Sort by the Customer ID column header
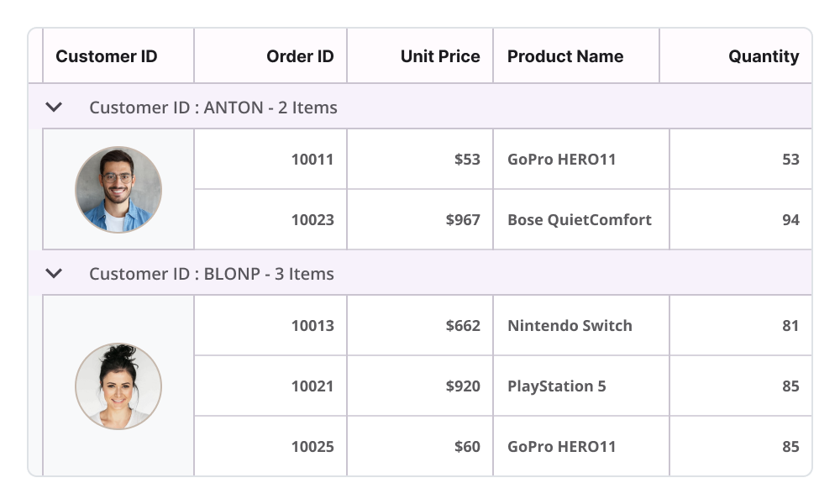This screenshot has width=840, height=504. click(107, 57)
